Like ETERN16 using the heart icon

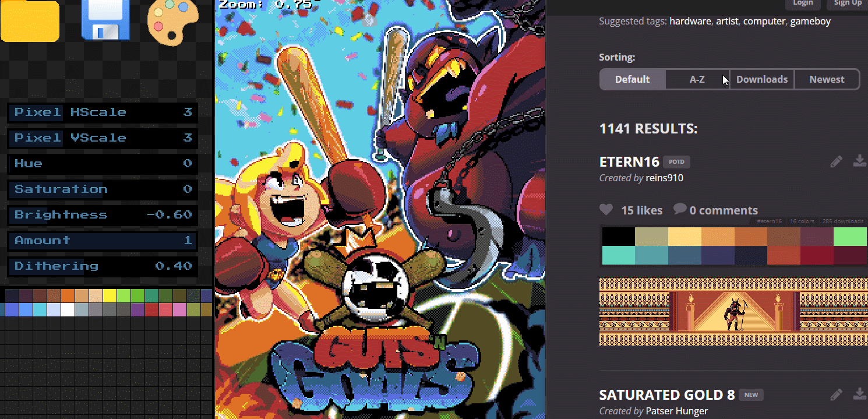tap(606, 210)
